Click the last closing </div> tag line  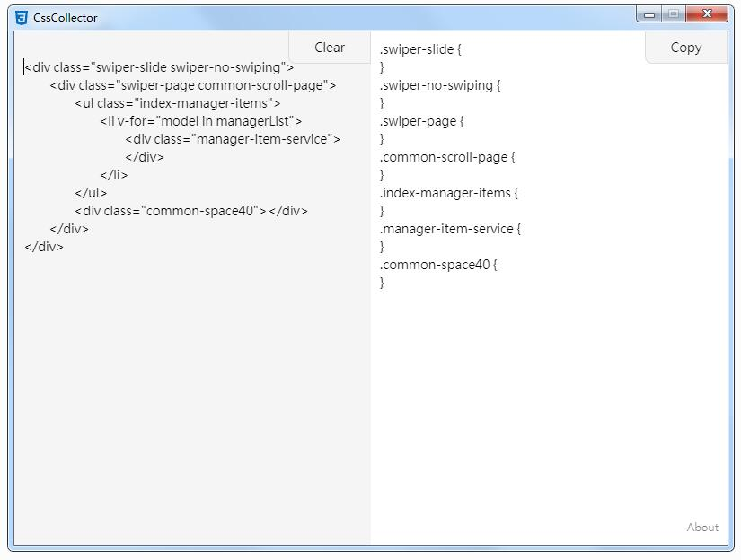[x=44, y=247]
